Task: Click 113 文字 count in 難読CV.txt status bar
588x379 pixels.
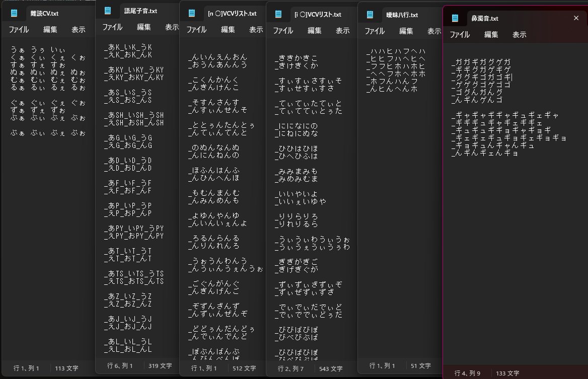Action: 66,368
